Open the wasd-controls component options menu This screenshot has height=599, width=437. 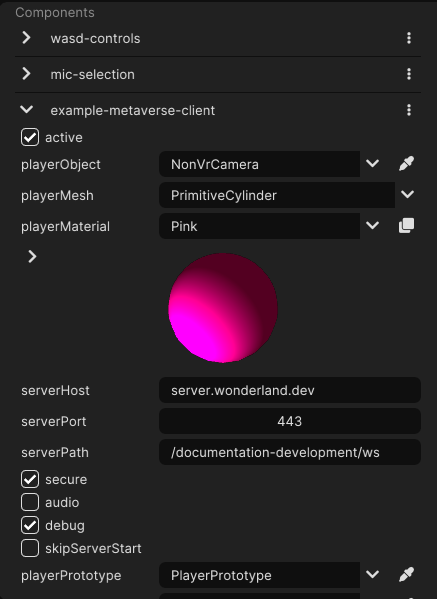(x=409, y=38)
